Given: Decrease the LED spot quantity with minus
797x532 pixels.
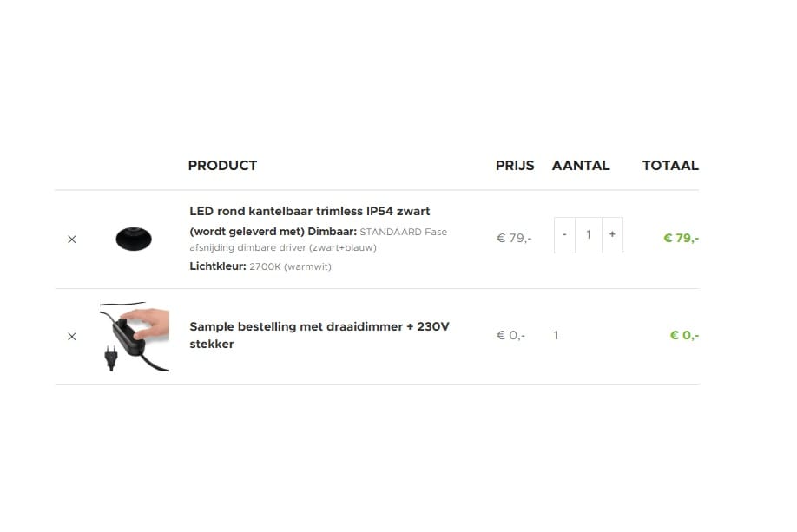Looking at the screenshot, I should [564, 235].
